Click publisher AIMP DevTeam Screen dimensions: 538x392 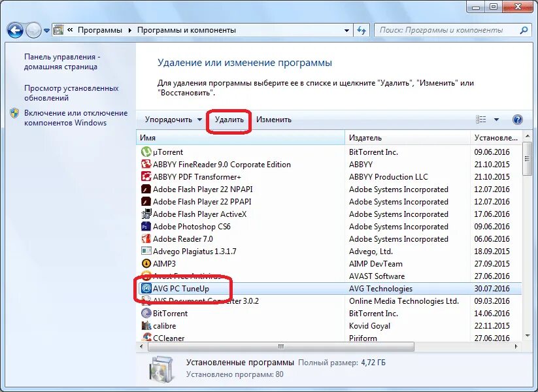pyautogui.click(x=376, y=264)
